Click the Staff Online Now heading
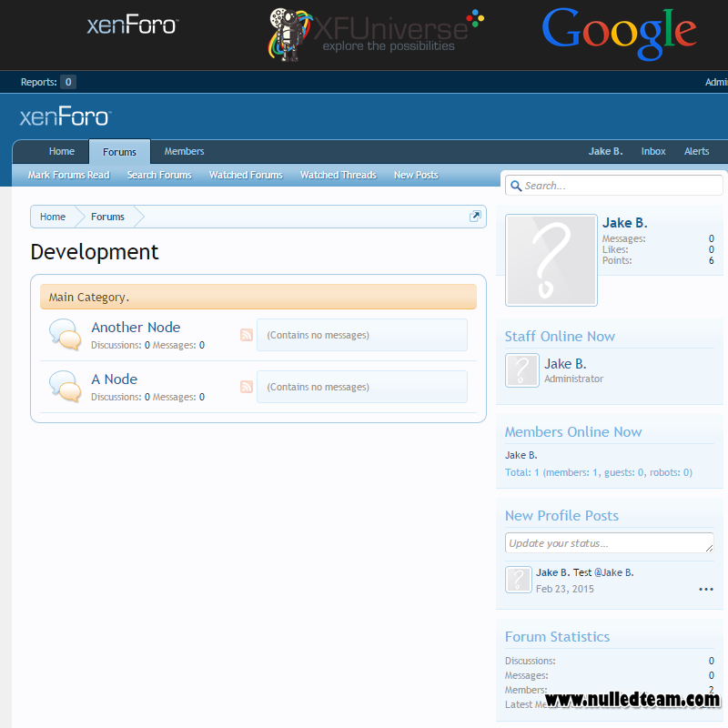The image size is (728, 728). click(560, 336)
